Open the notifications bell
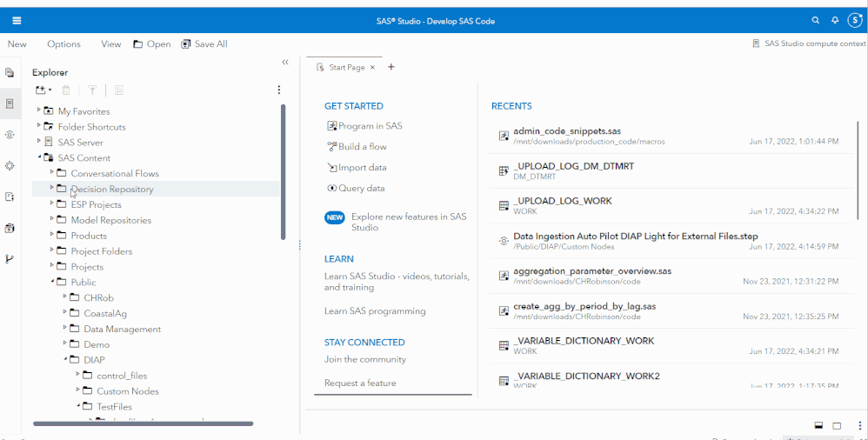The width and height of the screenshot is (868, 440). coord(834,20)
